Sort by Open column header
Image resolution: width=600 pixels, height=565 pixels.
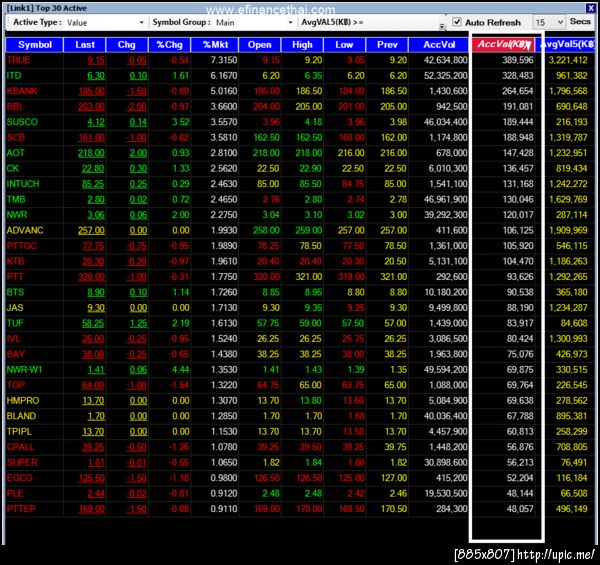(x=259, y=45)
